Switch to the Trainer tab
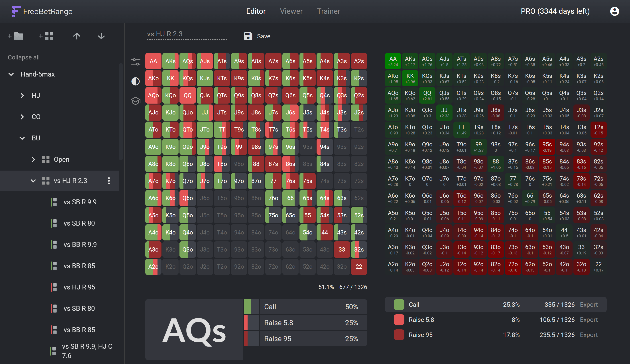The height and width of the screenshot is (364, 630). 329,11
